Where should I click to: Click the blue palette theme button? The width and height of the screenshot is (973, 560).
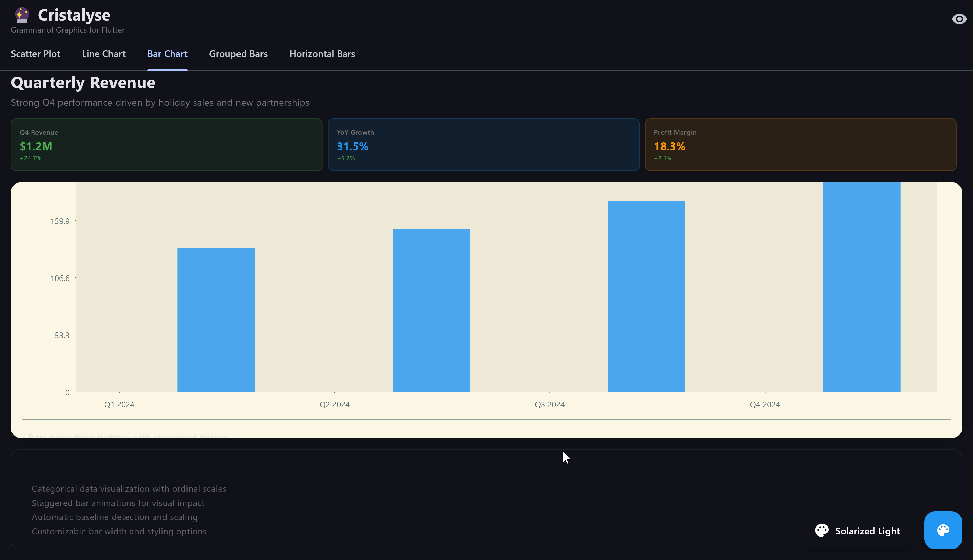pyautogui.click(x=943, y=530)
